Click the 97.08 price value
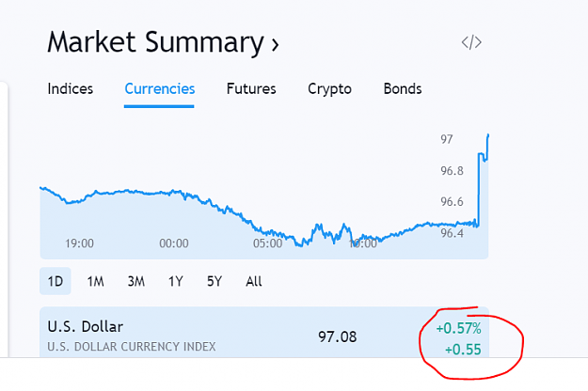This screenshot has height=391, width=588. (338, 336)
